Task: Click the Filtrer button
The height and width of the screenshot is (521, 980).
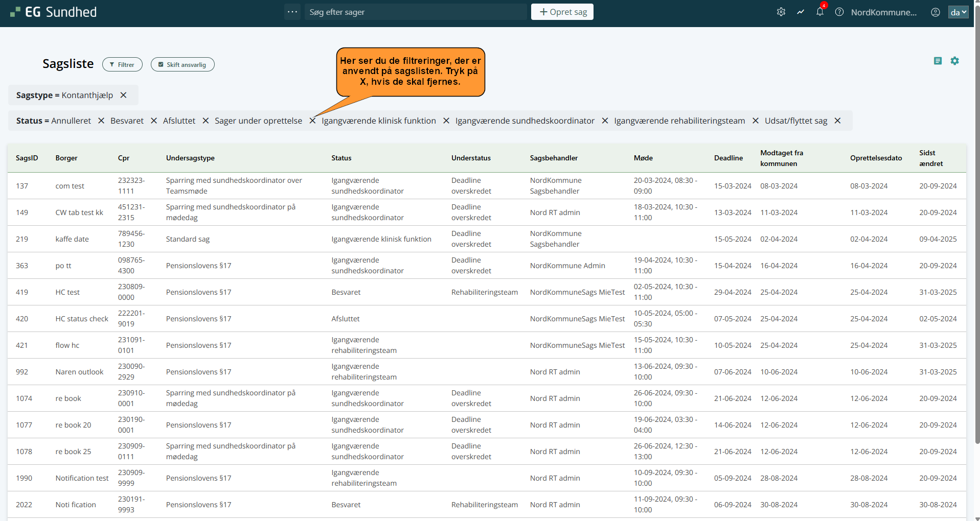Action: pyautogui.click(x=122, y=64)
